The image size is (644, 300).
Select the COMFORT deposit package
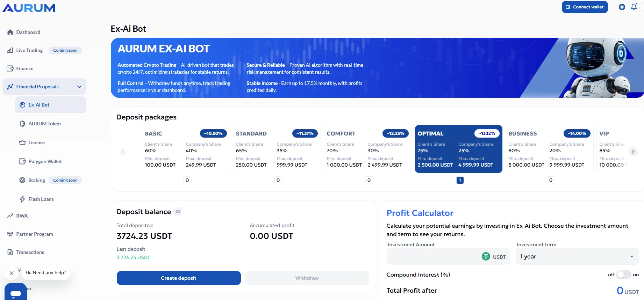[x=368, y=149]
